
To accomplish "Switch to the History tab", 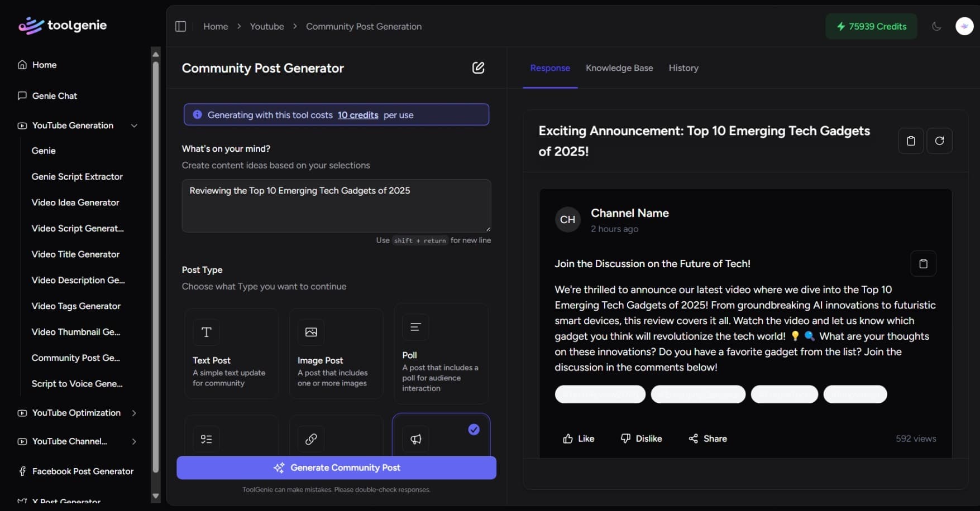I will (683, 68).
